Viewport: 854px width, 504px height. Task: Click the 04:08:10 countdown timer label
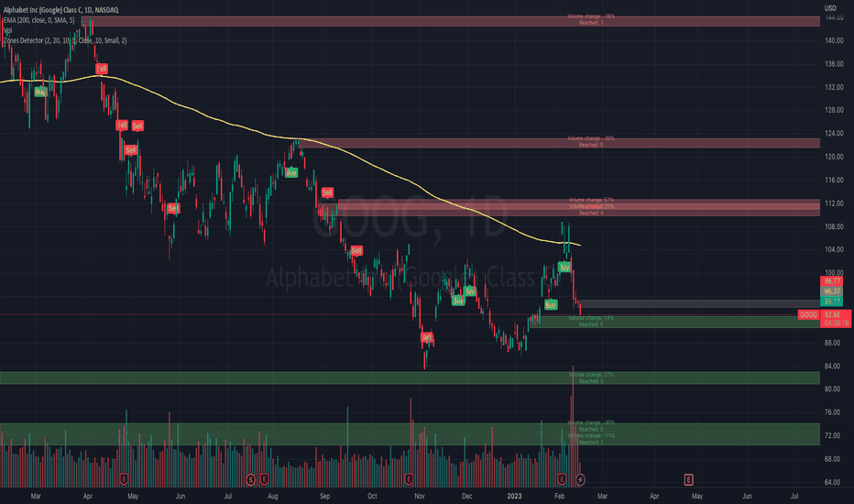(x=836, y=323)
